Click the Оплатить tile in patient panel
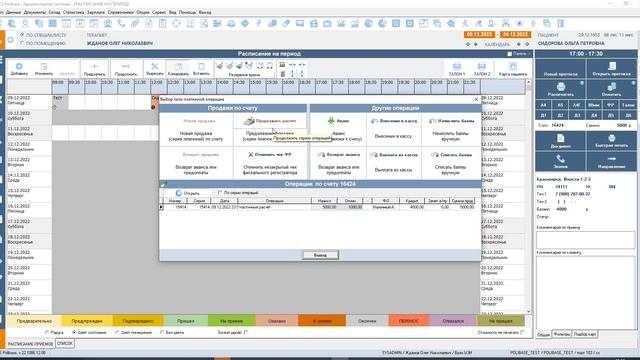This screenshot has width=640, height=360. (611, 89)
